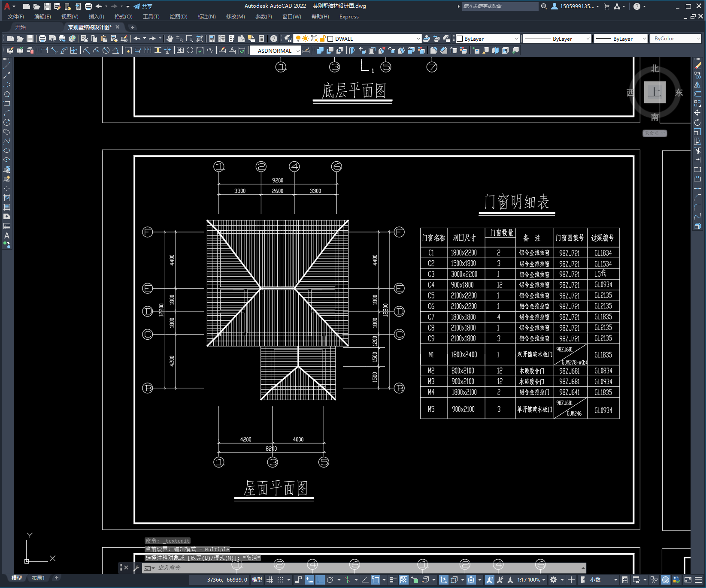Toggle DWALL layer on/off lightbulb
Image resolution: width=706 pixels, height=588 pixels.
coord(298,39)
